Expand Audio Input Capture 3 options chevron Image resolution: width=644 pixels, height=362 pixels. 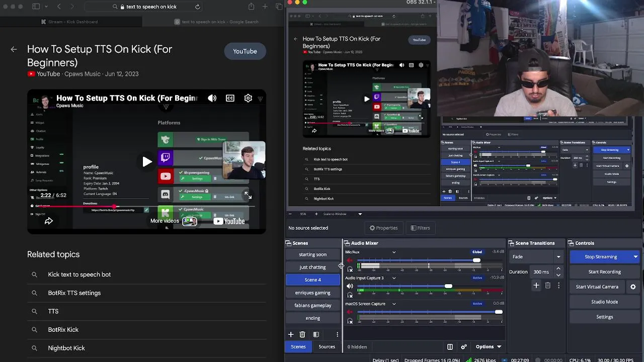[394, 278]
